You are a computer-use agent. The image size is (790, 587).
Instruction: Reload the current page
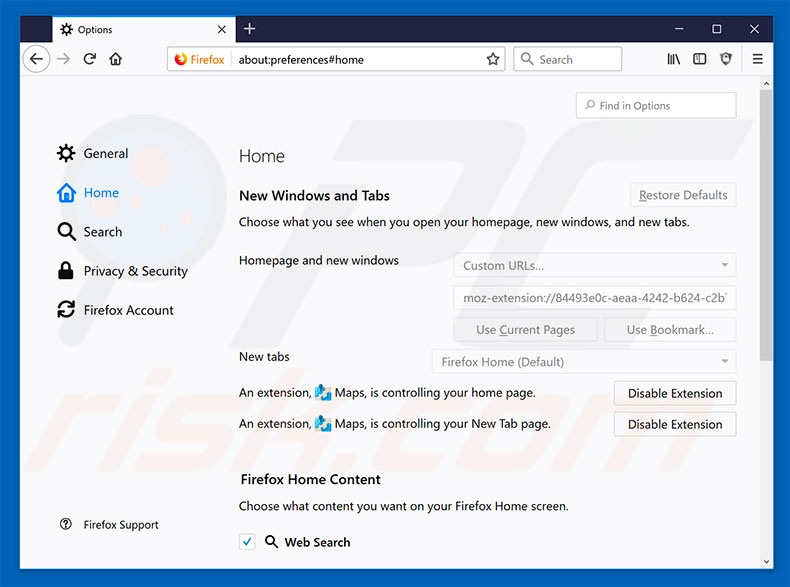[90, 59]
